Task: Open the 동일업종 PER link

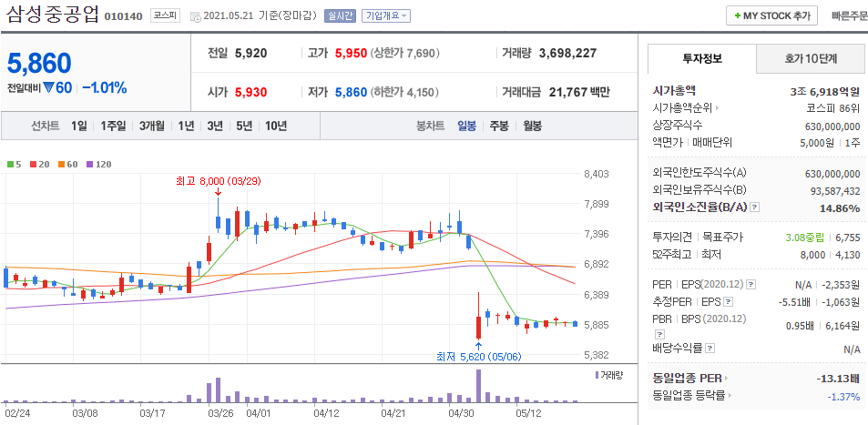Action: [690, 379]
